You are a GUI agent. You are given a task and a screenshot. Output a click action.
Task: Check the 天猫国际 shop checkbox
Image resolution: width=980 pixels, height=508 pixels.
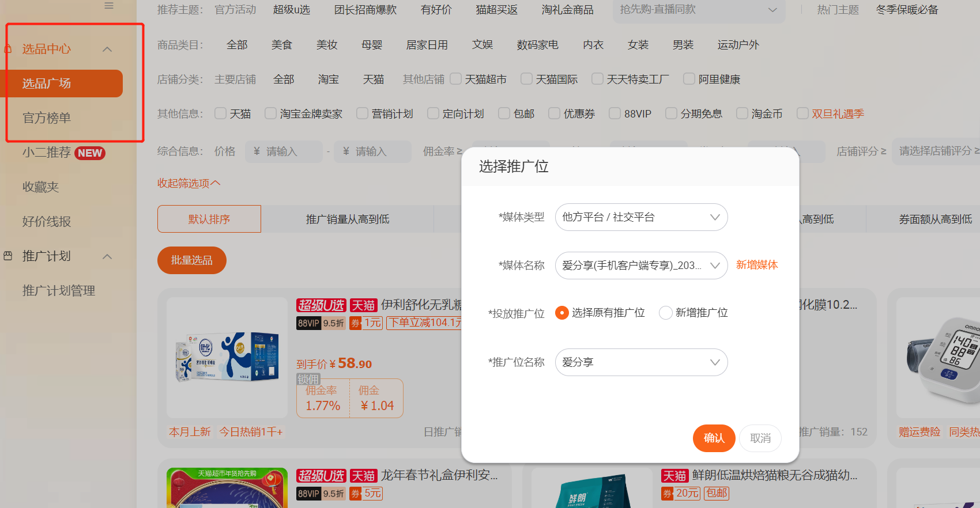coord(526,79)
